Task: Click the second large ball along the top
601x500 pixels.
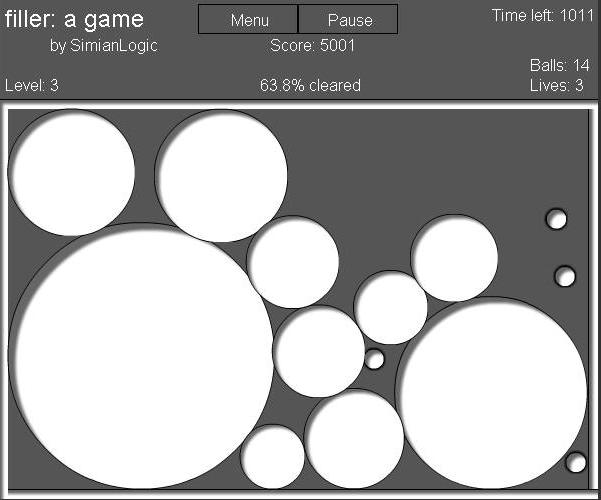Action: 221,176
